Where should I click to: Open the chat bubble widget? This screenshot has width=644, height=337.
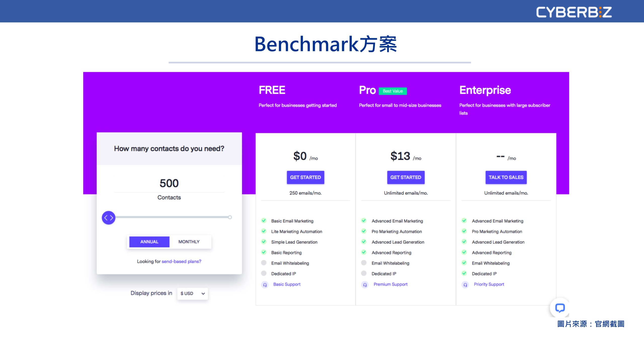560,308
